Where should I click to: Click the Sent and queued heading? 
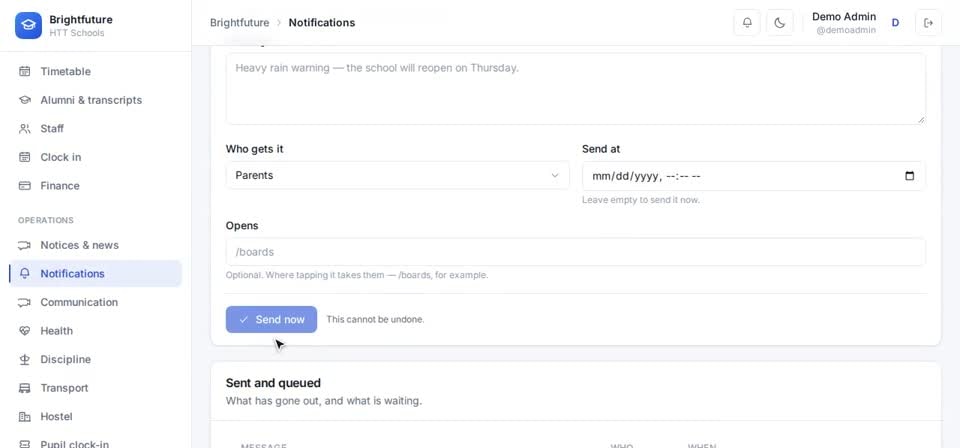pyautogui.click(x=273, y=383)
